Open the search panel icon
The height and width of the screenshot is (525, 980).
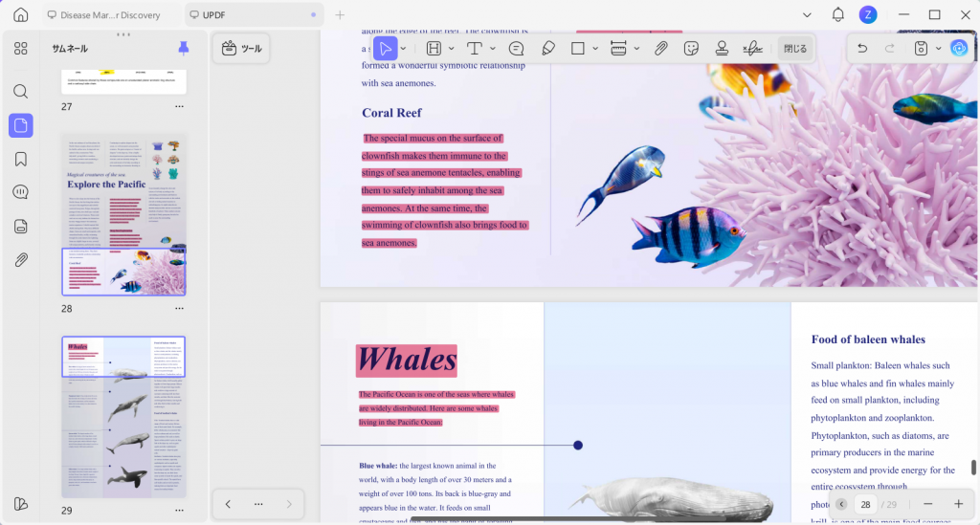(21, 92)
